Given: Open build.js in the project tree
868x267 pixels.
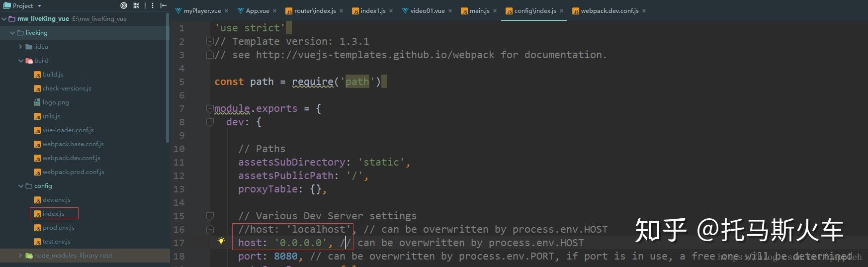Looking at the screenshot, I should (53, 75).
